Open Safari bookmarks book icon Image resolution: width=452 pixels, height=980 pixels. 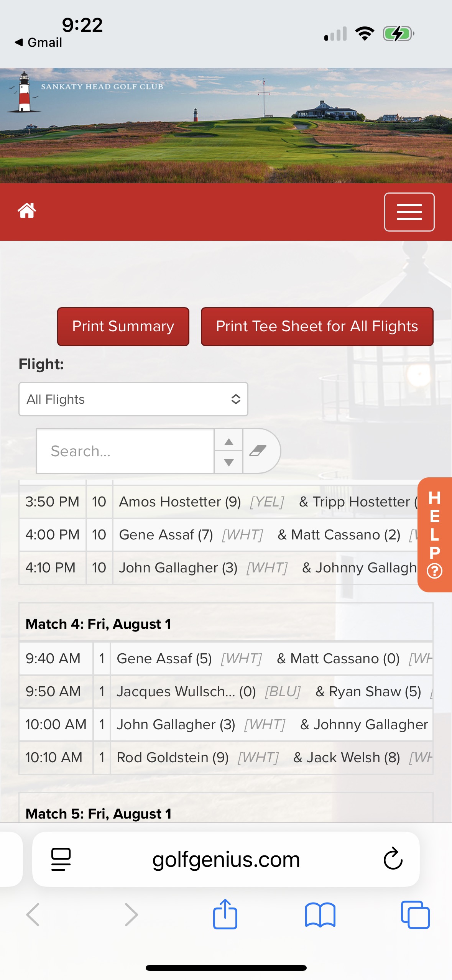(x=320, y=915)
